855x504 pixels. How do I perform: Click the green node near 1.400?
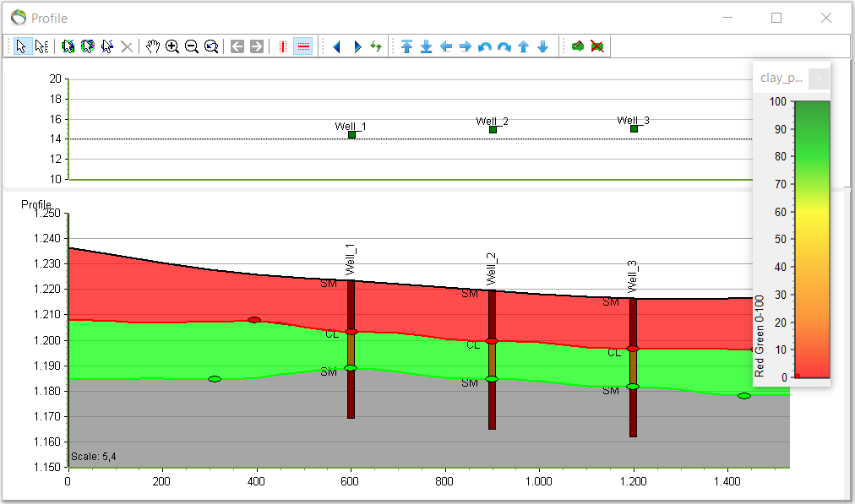coord(744,396)
